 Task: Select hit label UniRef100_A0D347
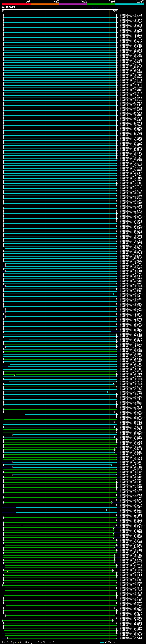pos(131,547)
